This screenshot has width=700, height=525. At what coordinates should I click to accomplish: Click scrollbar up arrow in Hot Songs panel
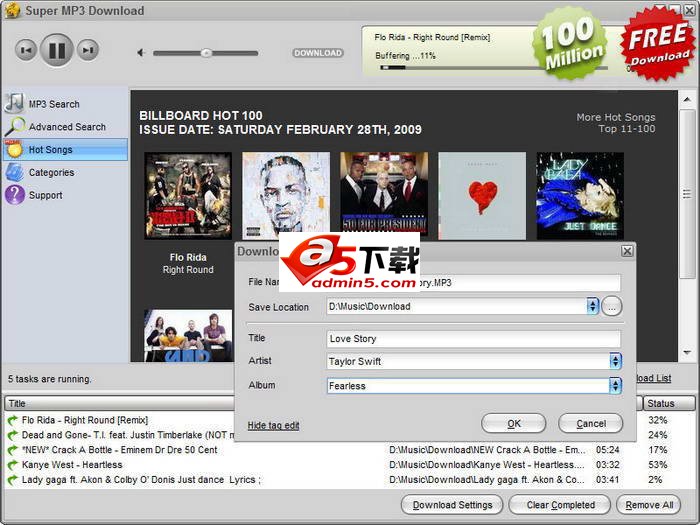coord(687,99)
